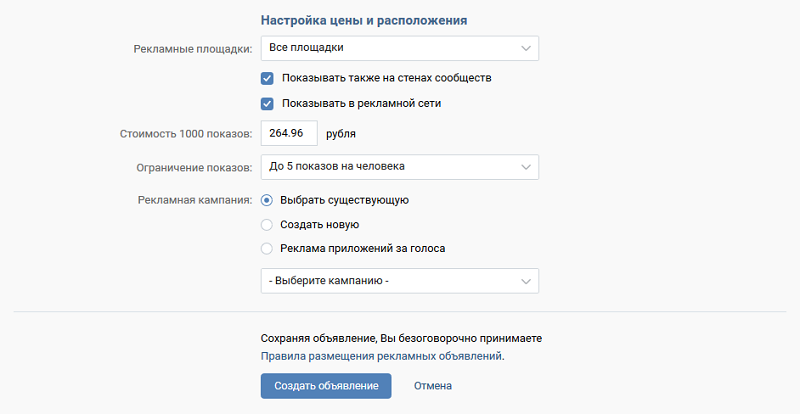Click the Создать объявление button
800x414 pixels.
pos(325,386)
